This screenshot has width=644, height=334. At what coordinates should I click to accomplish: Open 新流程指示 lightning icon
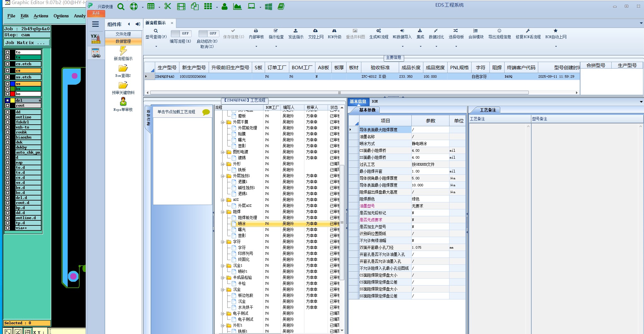[123, 51]
